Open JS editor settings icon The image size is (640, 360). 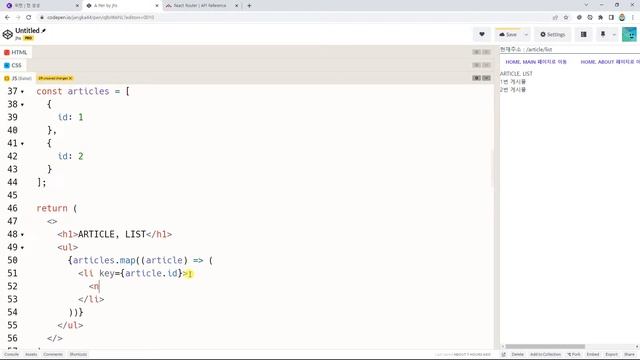coord(476,78)
